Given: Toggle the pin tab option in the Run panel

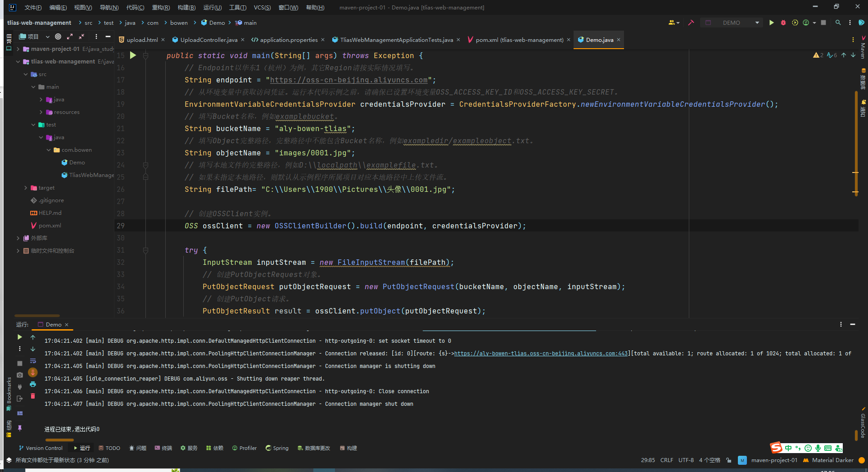Looking at the screenshot, I should click(x=19, y=428).
